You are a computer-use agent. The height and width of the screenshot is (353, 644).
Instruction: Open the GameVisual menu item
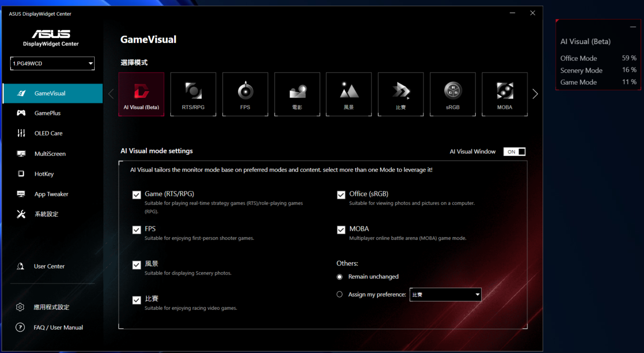52,93
